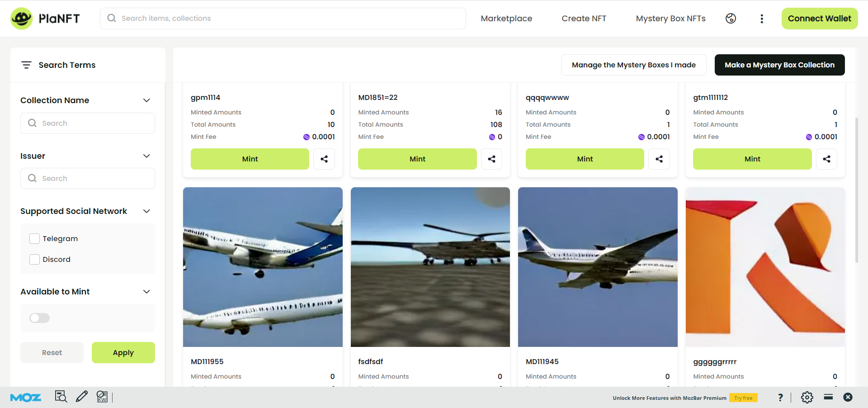Open MozBar keyword KW tool
The image size is (868, 408).
(102, 397)
